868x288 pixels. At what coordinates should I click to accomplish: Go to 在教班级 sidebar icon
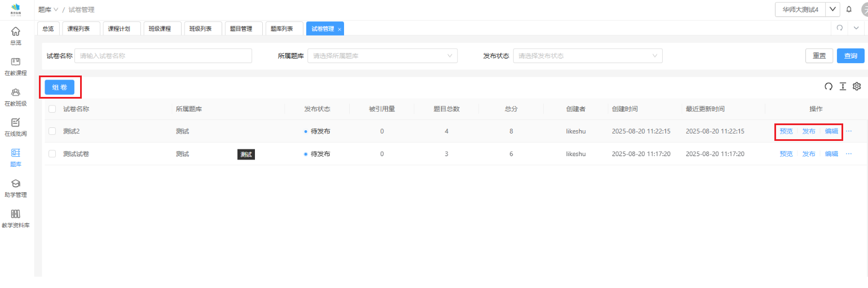[16, 96]
